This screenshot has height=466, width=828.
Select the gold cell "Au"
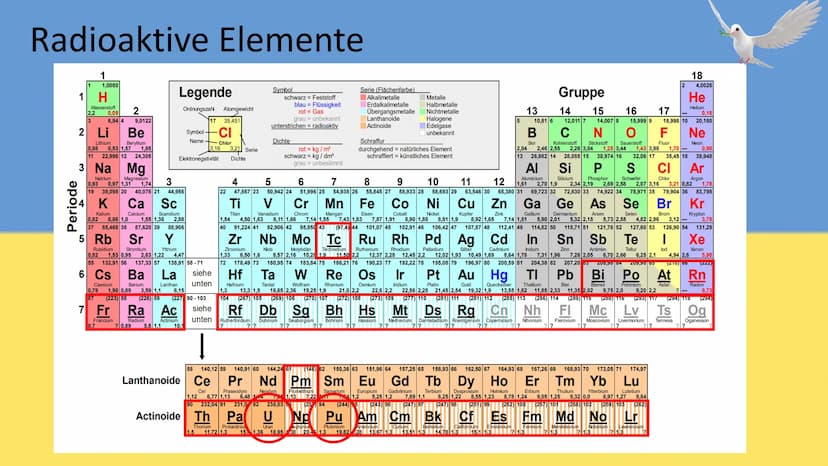(466, 276)
